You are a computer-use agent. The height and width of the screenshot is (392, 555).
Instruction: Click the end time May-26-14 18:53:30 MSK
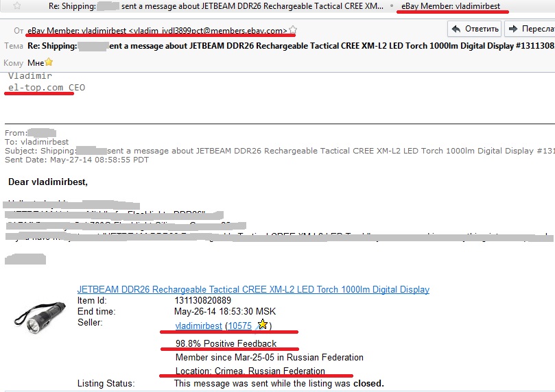point(225,311)
